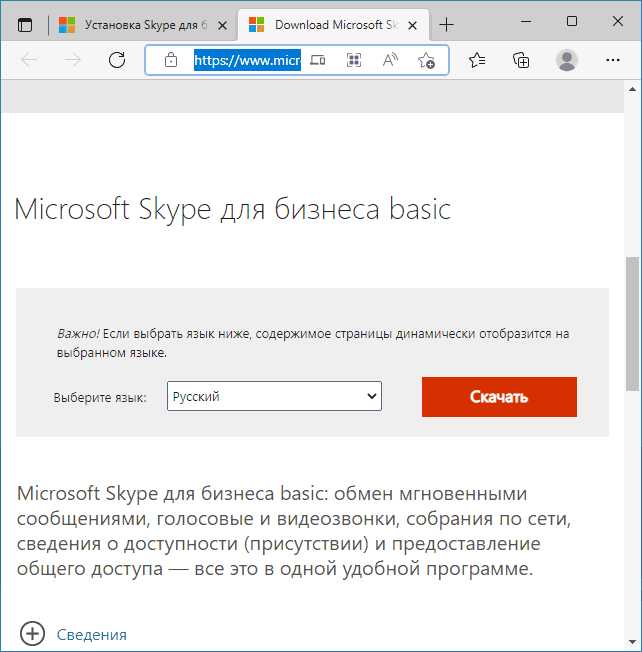Click the site lock icon

(x=170, y=60)
